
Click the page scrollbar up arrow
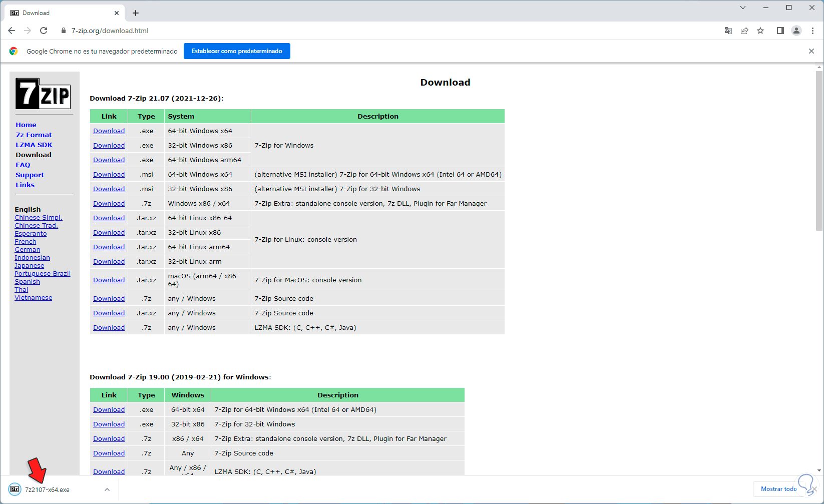(819, 67)
